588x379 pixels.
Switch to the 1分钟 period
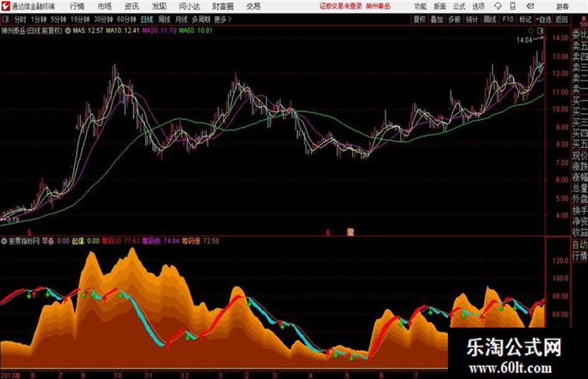pos(38,19)
